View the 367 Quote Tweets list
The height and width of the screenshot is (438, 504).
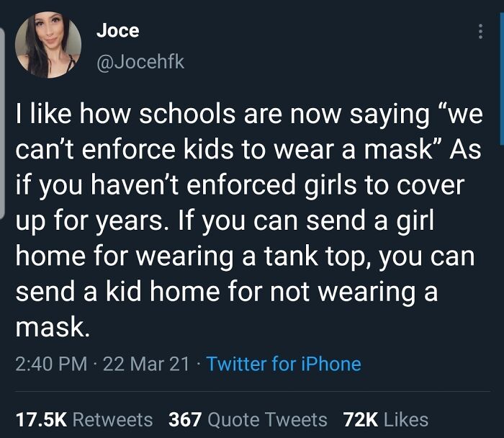point(248,420)
